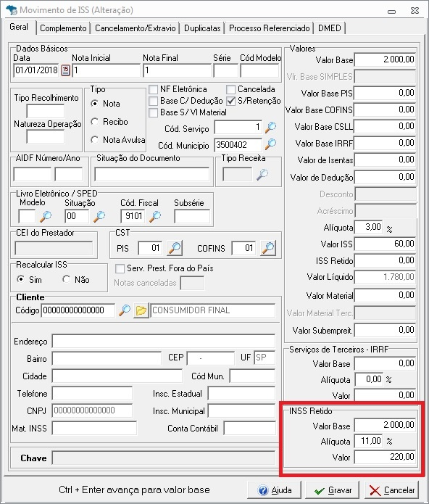The height and width of the screenshot is (504, 429).
Task: Click the Cancelar button
Action: (392, 490)
